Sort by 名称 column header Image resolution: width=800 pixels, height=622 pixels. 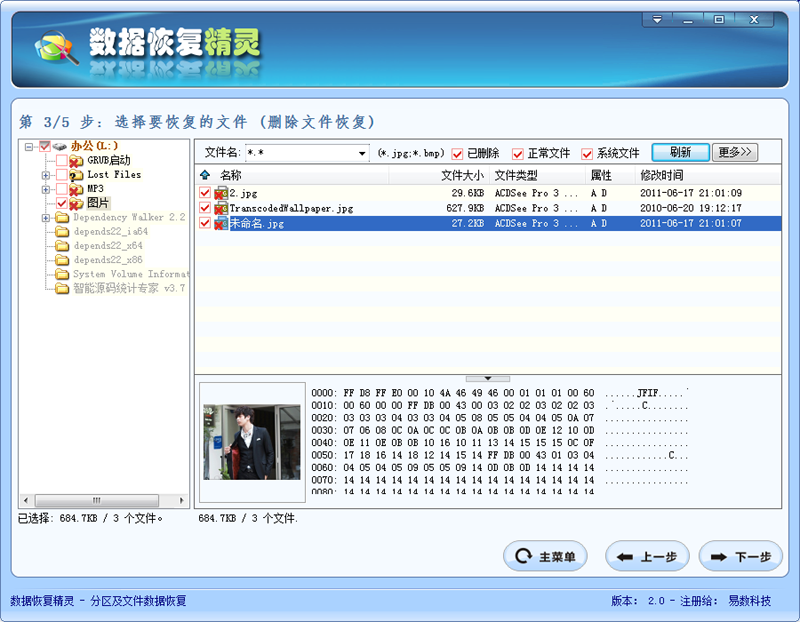coord(231,175)
